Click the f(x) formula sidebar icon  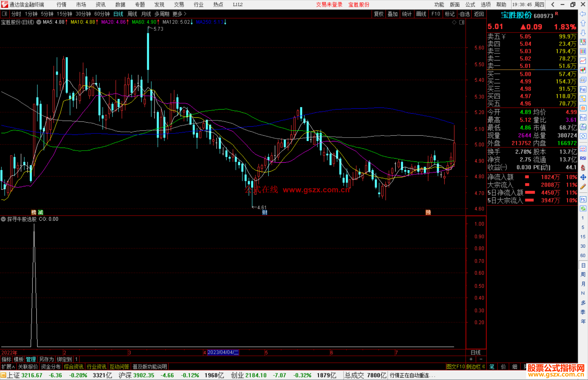coord(583,127)
